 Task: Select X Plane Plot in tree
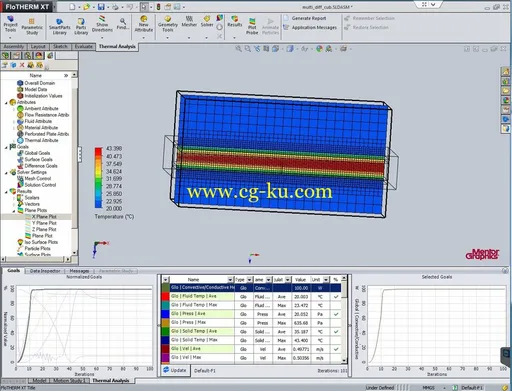pos(44,217)
